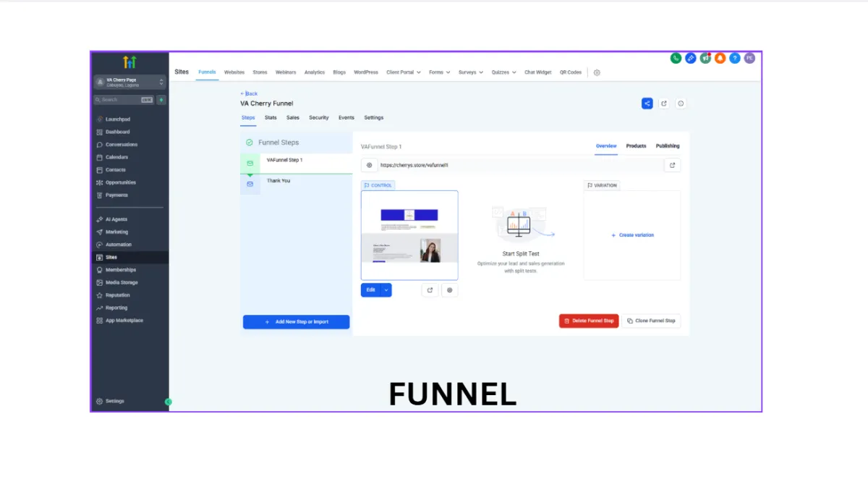Open step URL settings gear icon
The width and height of the screenshot is (868, 482).
click(369, 165)
